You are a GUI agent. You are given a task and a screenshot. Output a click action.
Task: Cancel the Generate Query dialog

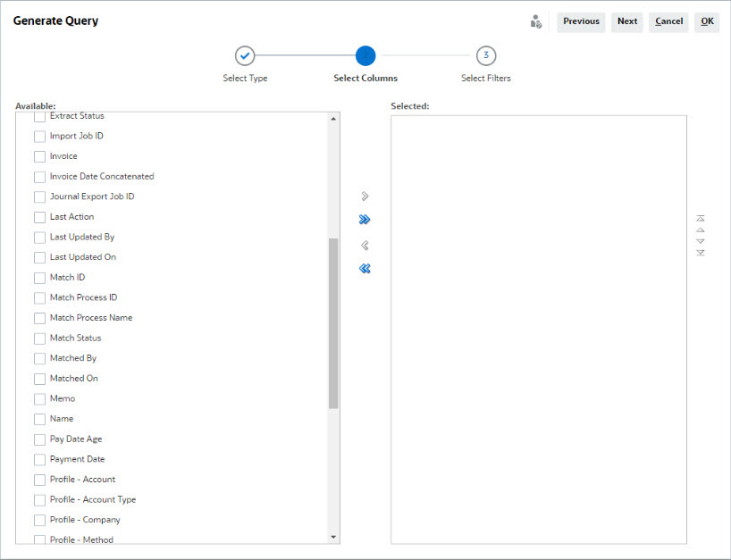point(668,22)
